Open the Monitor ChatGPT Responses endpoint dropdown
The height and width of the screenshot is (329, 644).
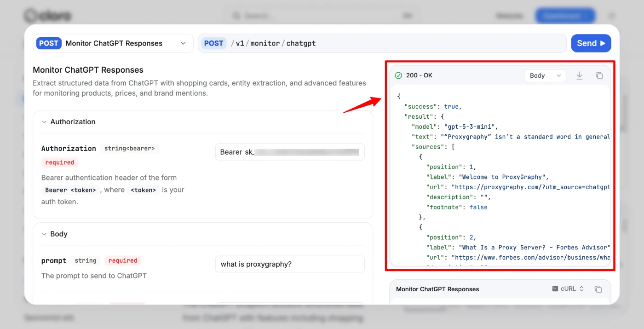(113, 43)
